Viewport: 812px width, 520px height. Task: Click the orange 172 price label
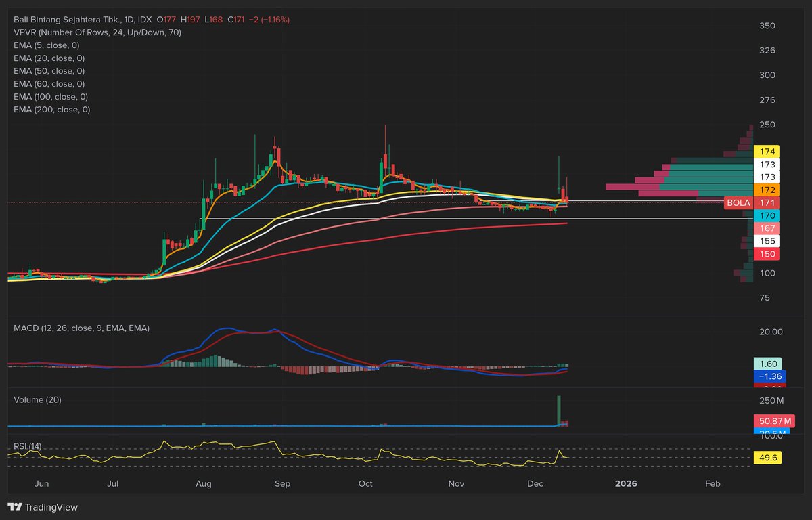tap(767, 190)
